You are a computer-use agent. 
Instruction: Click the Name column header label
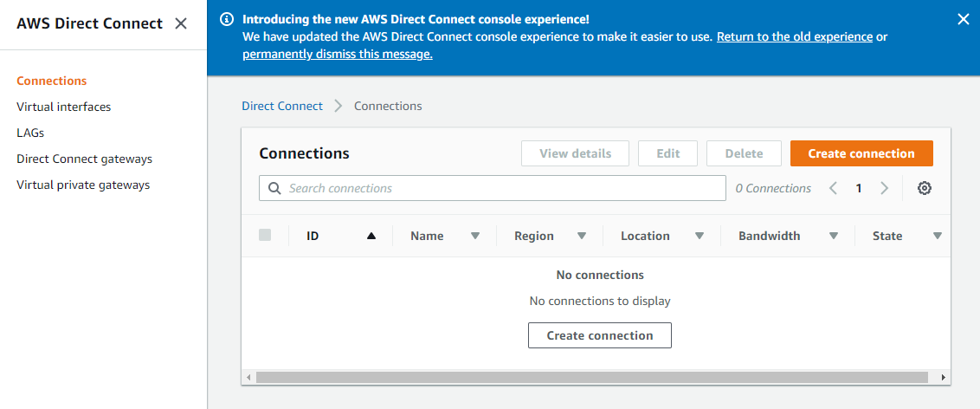(x=427, y=236)
